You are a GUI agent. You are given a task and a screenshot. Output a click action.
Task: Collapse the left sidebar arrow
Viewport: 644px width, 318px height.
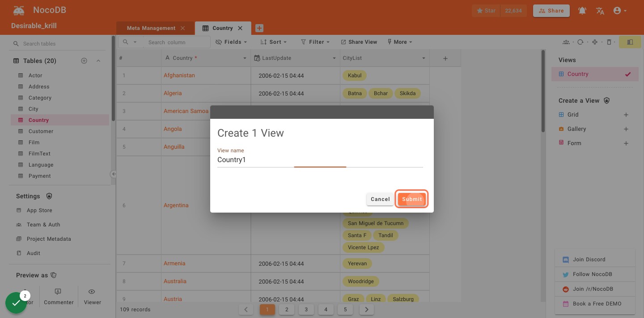click(114, 174)
